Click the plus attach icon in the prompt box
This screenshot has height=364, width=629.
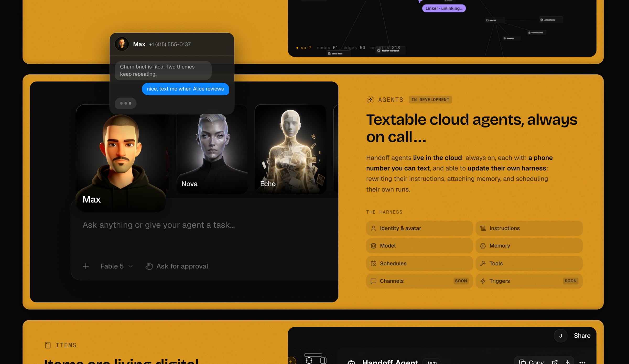[86, 266]
